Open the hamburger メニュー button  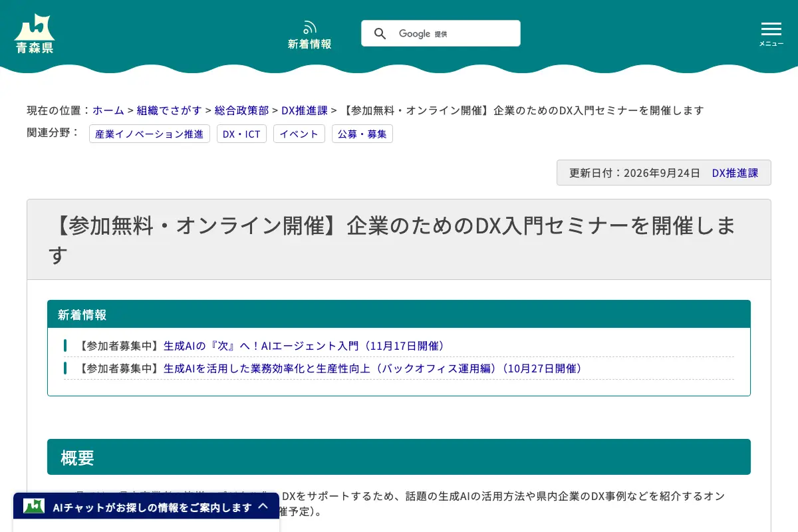click(x=771, y=34)
